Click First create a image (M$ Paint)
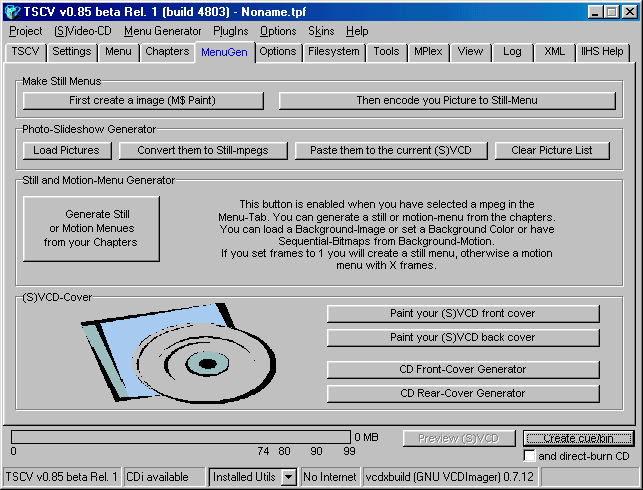Screen dimensions: 643x490 pos(142,101)
